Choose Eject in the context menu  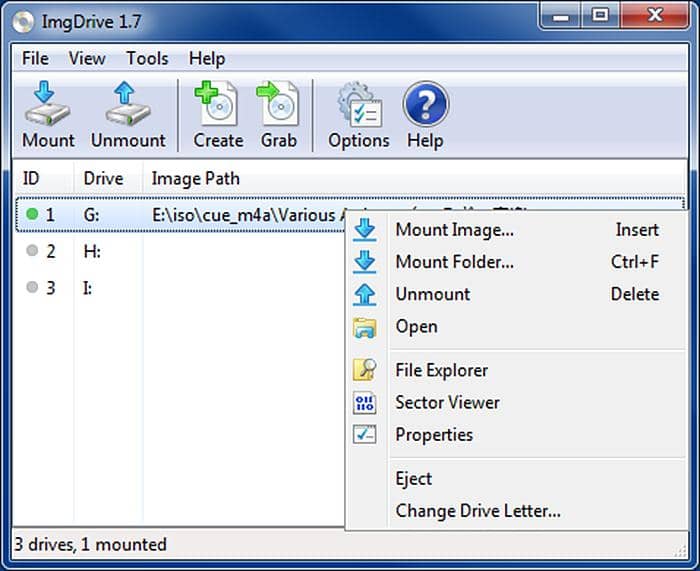[517, 479]
